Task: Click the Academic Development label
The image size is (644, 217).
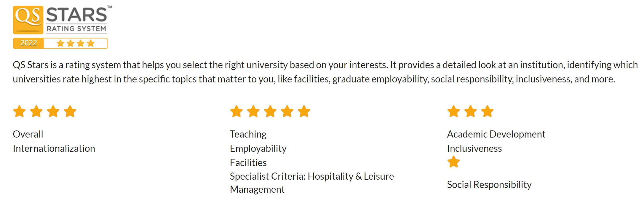Action: tap(496, 134)
